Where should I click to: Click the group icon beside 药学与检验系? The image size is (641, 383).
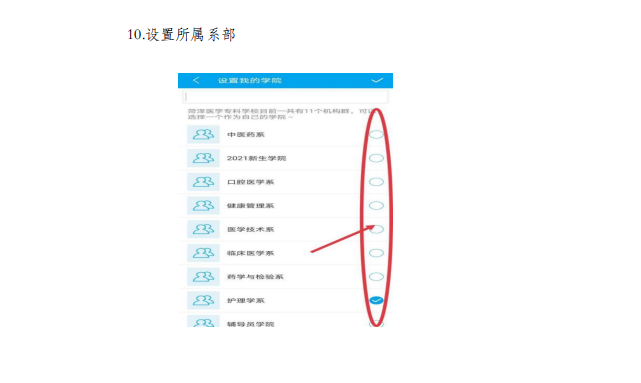click(203, 277)
